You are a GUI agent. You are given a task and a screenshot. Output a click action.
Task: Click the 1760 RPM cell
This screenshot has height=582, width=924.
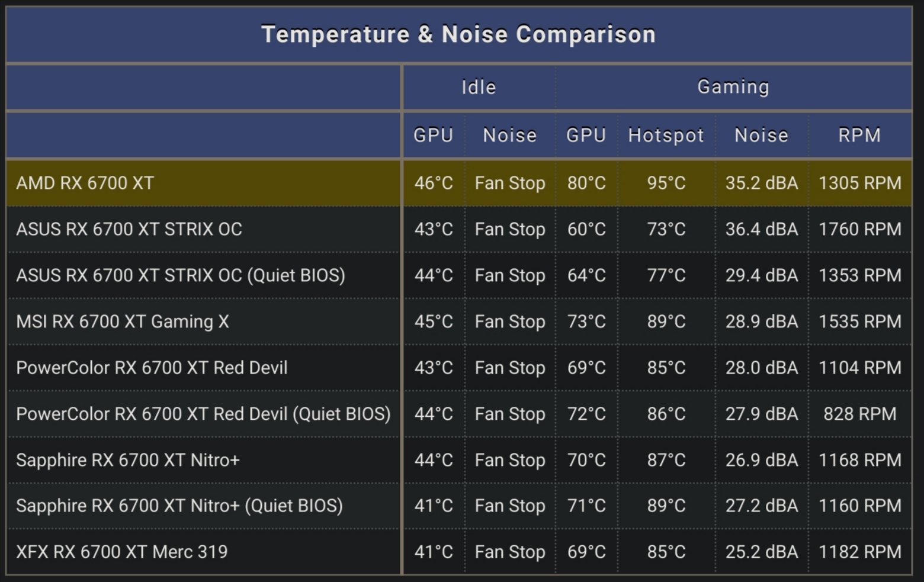pyautogui.click(x=859, y=229)
